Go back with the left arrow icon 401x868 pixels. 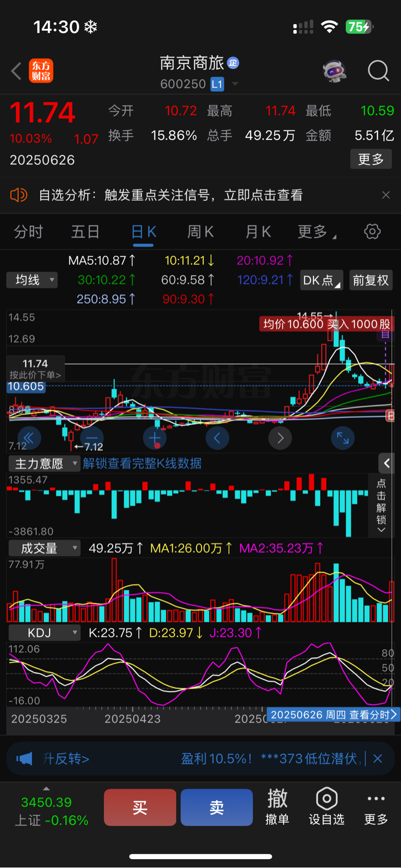point(17,71)
